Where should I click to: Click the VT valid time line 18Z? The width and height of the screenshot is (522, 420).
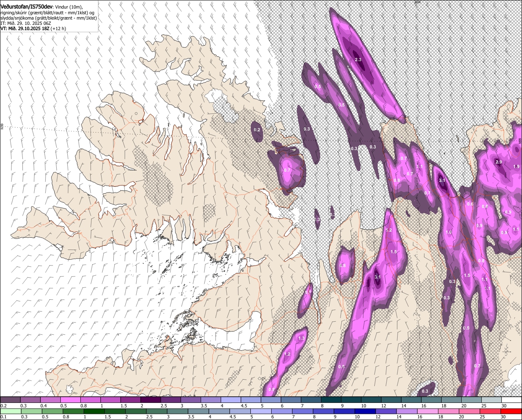33,29
